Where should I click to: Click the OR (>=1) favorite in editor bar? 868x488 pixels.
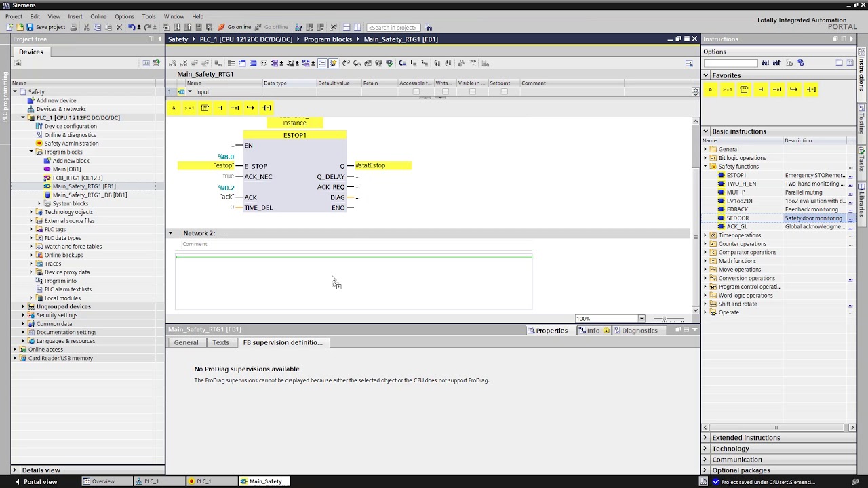pos(189,108)
